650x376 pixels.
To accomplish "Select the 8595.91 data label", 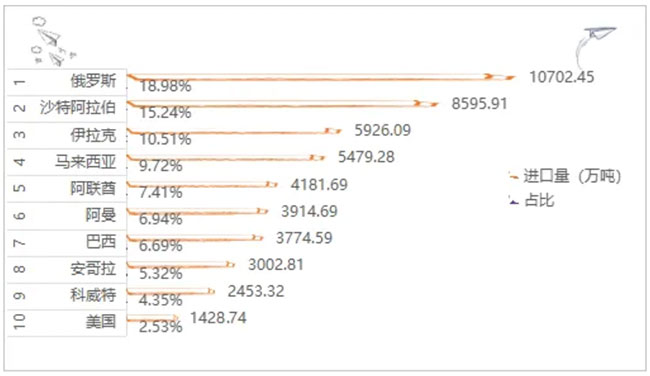I will point(480,104).
